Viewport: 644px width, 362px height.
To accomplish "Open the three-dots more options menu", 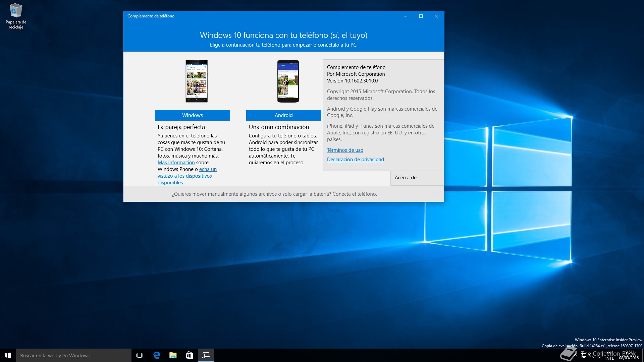I will [x=436, y=194].
